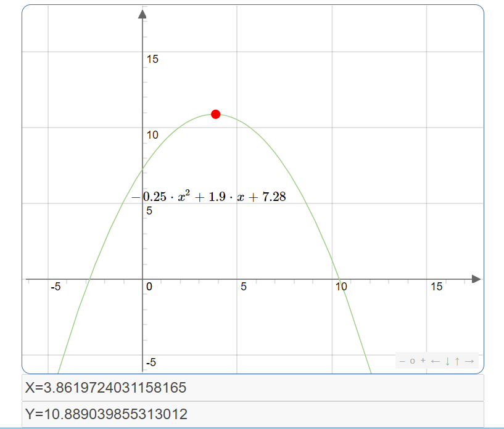Click the zoom out minus icon
Viewport: 504px width, 429px height.
(402, 361)
